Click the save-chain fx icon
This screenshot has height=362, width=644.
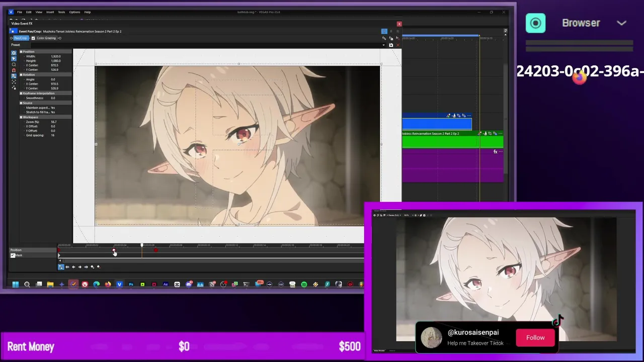tap(391, 38)
